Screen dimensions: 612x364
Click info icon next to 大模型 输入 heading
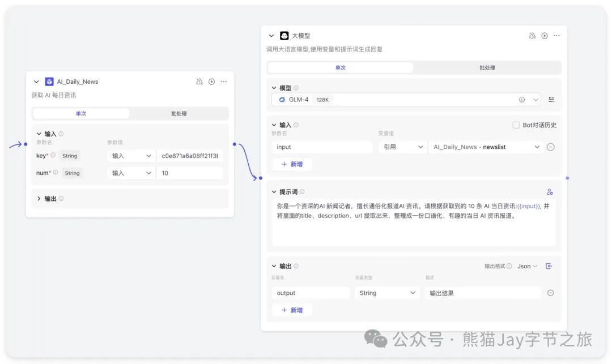(296, 125)
